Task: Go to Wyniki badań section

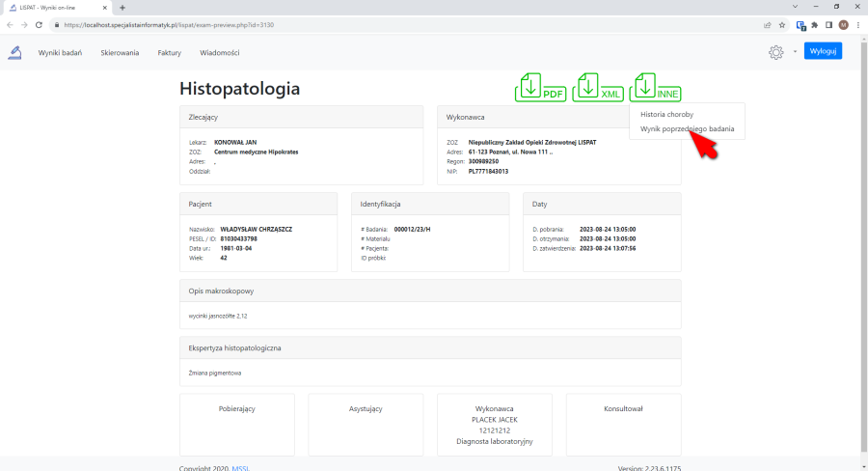Action: (x=60, y=52)
